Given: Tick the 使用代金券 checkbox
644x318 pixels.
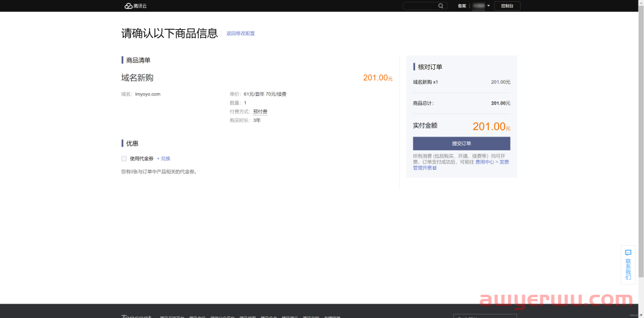Looking at the screenshot, I should coord(124,159).
